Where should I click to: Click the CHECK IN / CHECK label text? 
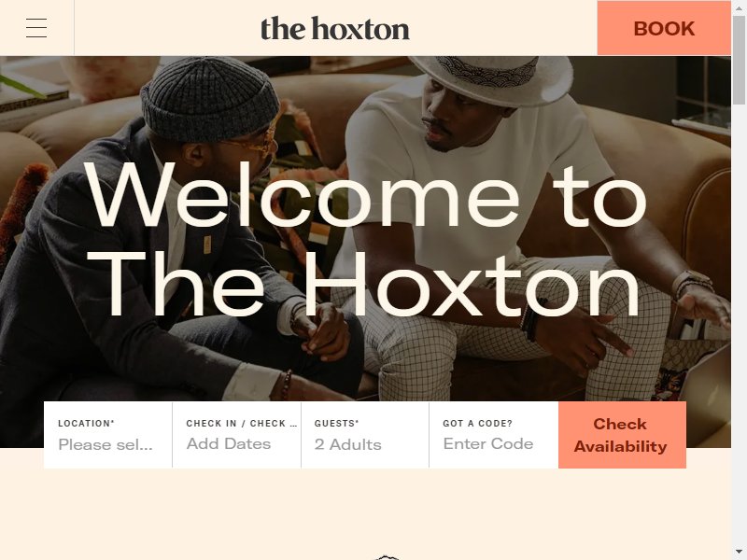[x=242, y=424]
